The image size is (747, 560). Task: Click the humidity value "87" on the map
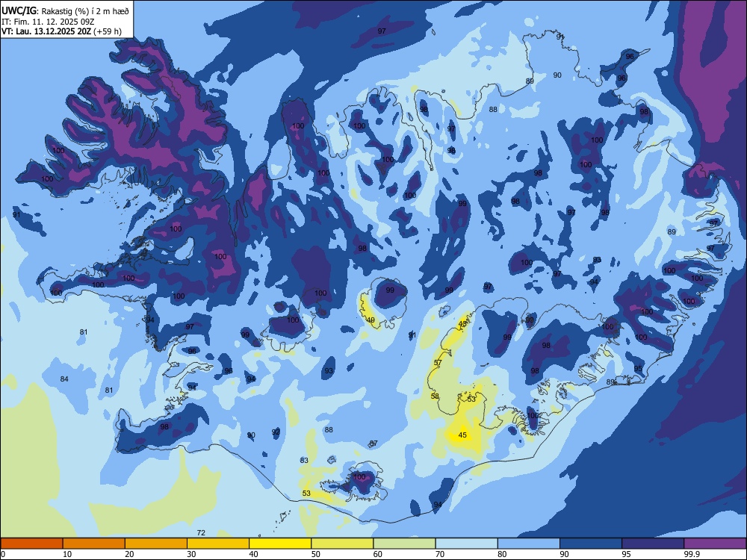coord(374,444)
